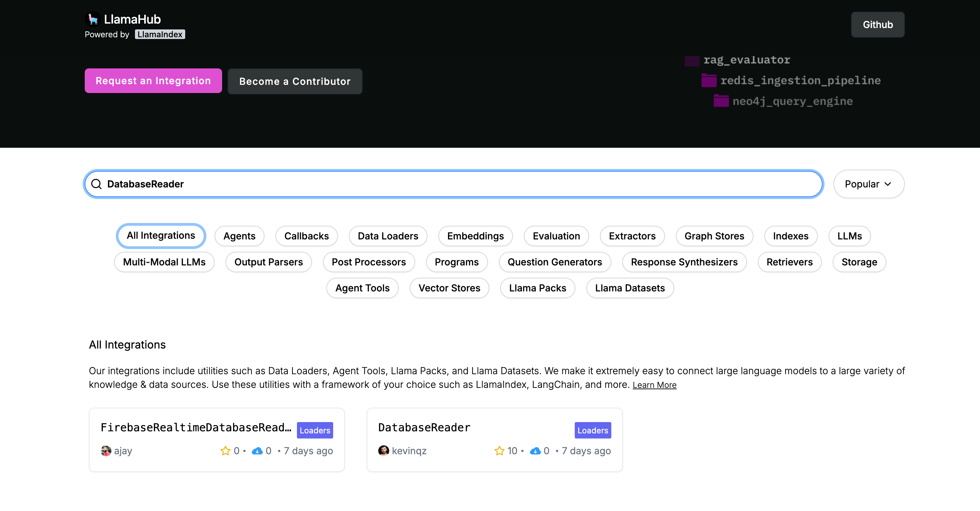Click the star count 10 on DatabaseReader
Screen dimensions: 980x511
pyautogui.click(x=512, y=451)
